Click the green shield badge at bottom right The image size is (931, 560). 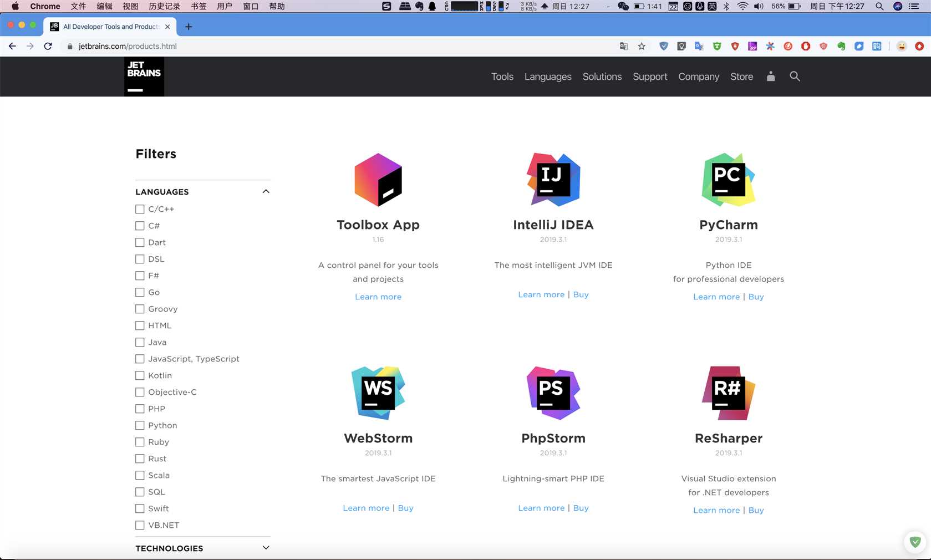pos(915,542)
